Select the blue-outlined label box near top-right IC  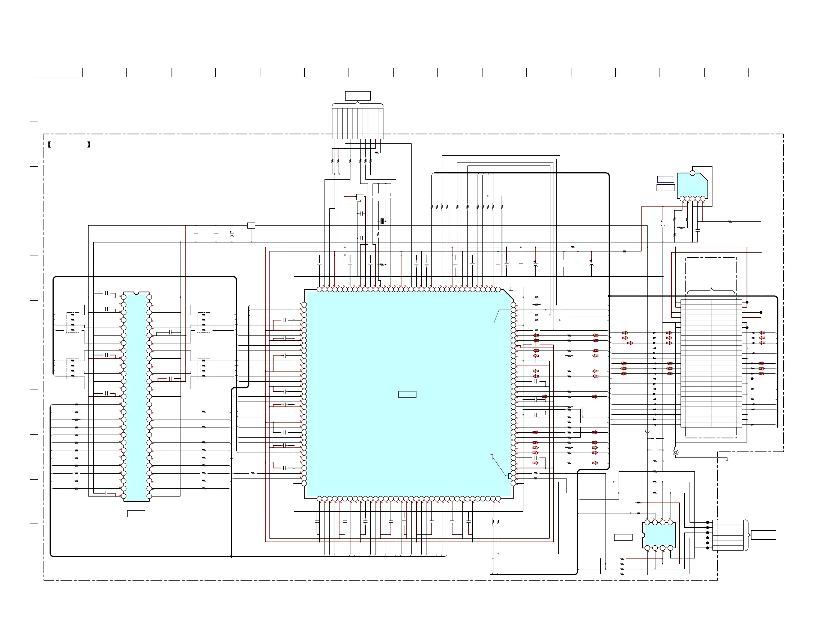click(666, 179)
